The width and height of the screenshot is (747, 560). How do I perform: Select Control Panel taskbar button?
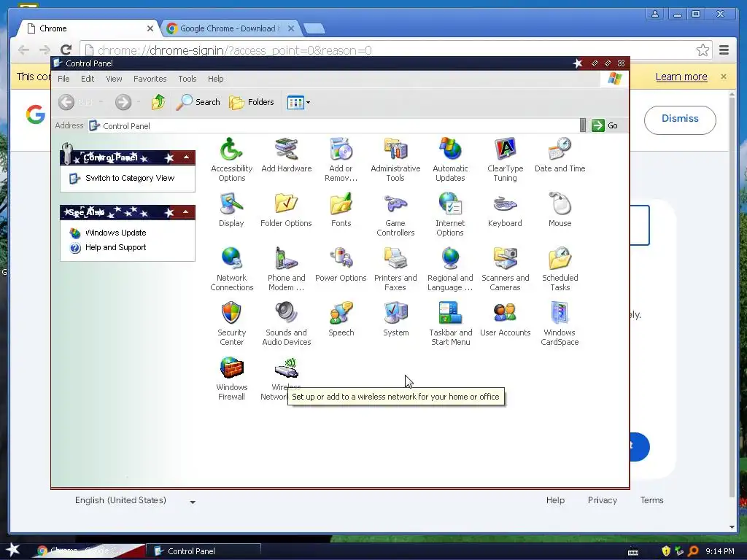pos(204,551)
